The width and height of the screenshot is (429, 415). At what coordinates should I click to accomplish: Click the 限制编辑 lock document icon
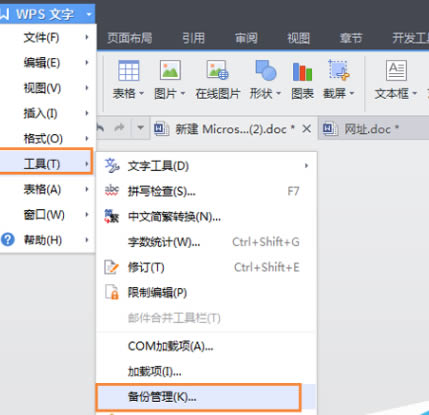[x=112, y=292]
